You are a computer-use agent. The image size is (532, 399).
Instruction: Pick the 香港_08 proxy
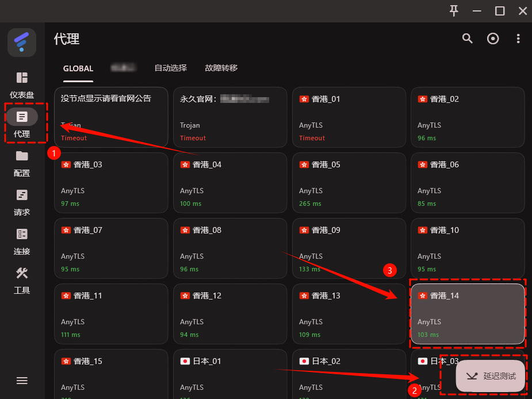point(230,248)
